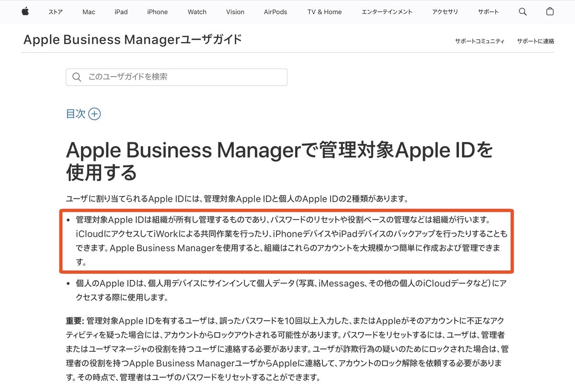Open the ストア menu item
Viewport: 575px width, 392px height.
click(56, 12)
